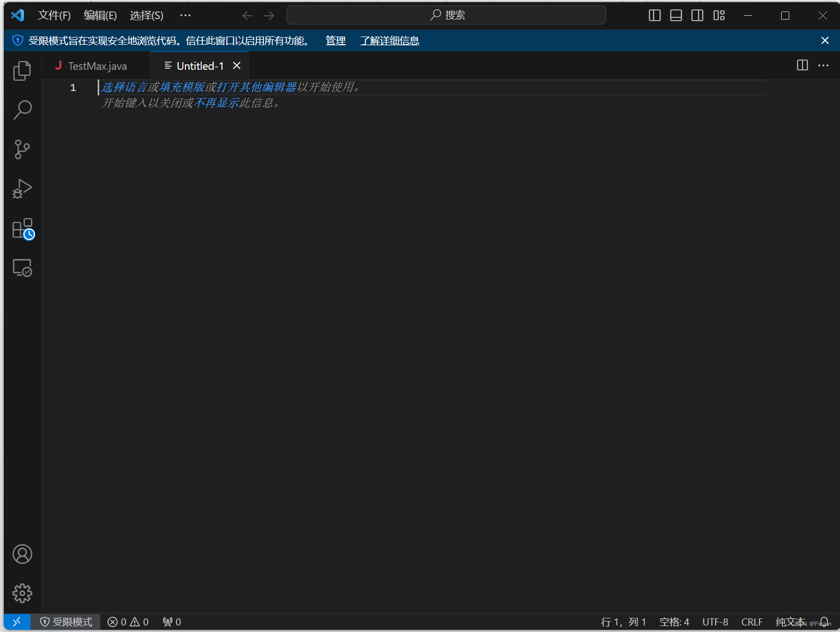Click line number 1 in gutter
Screen dimensions: 840x632
[73, 87]
